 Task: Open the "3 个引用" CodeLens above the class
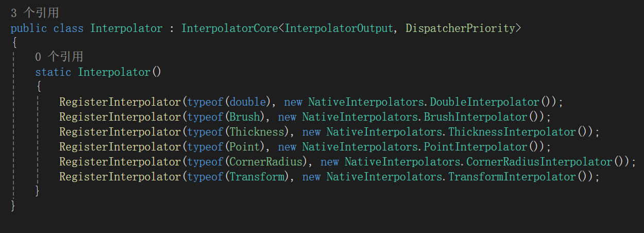tap(34, 13)
